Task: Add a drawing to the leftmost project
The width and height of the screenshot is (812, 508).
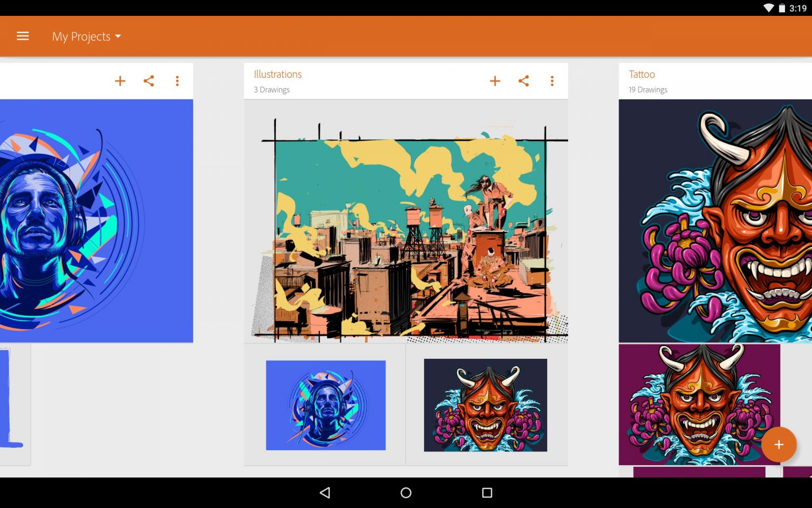Action: [x=120, y=80]
